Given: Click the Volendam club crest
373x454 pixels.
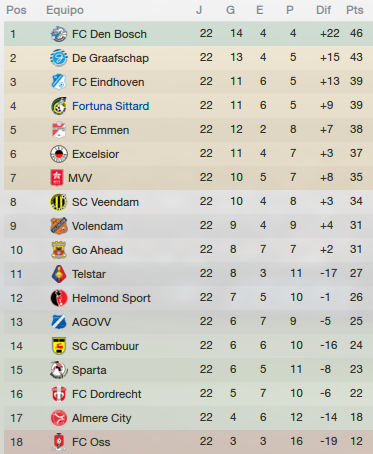Looking at the screenshot, I should [59, 226].
